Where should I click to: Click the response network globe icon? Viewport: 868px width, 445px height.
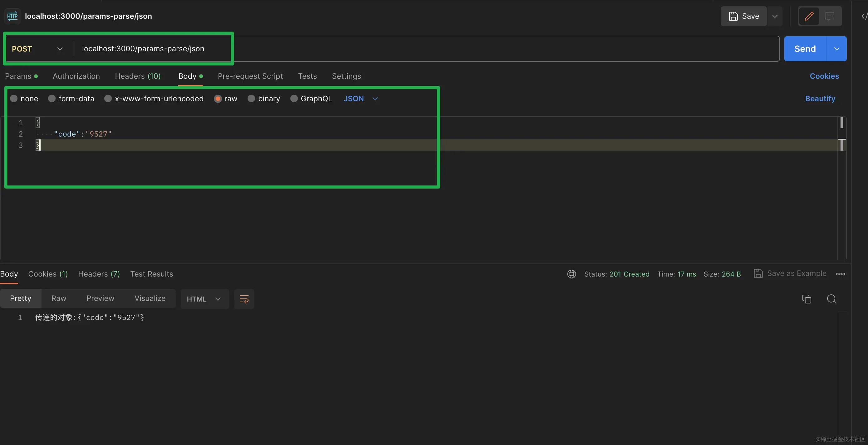(571, 274)
